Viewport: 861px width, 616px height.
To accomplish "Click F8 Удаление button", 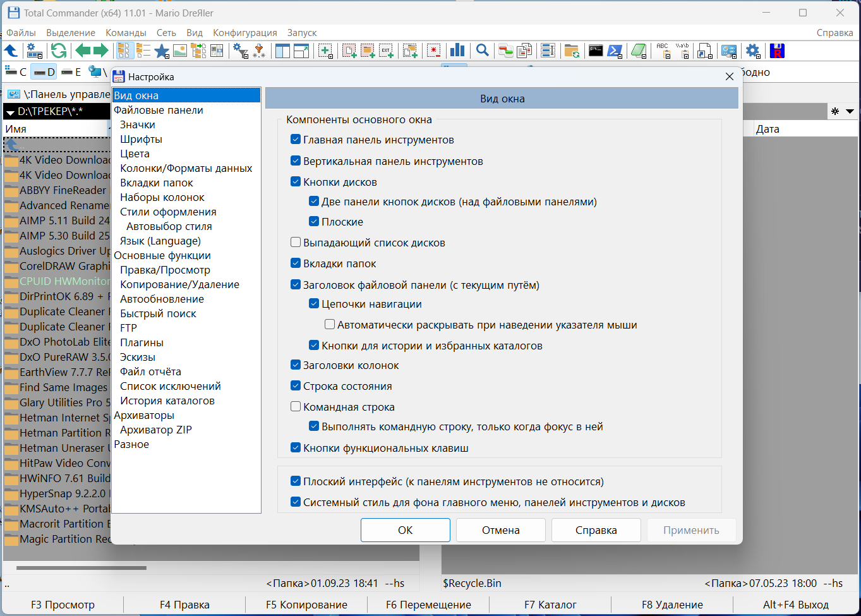I will 672,605.
